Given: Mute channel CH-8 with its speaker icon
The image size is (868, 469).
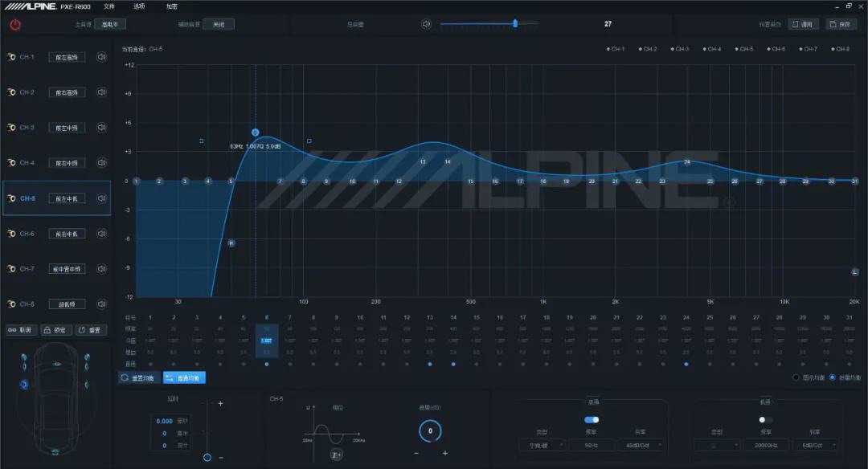Looking at the screenshot, I should click(x=102, y=304).
